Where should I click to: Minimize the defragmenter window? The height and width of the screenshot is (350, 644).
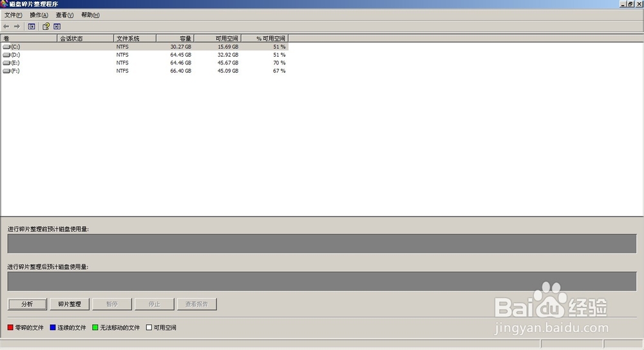click(623, 4)
